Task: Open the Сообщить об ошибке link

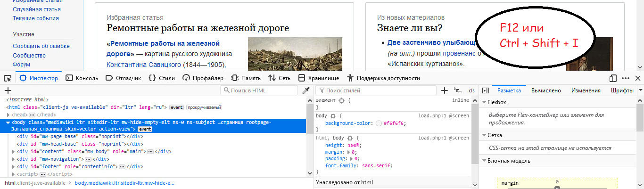Action: [41, 46]
